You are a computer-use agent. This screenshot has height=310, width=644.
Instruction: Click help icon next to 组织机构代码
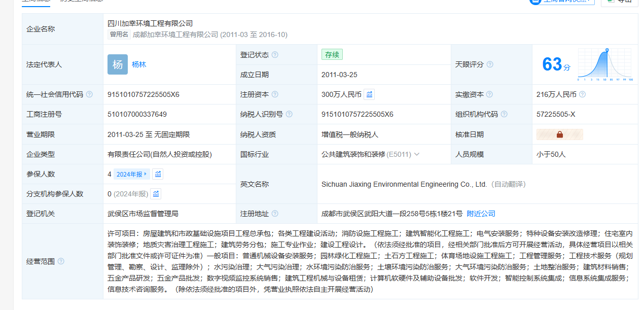504,114
